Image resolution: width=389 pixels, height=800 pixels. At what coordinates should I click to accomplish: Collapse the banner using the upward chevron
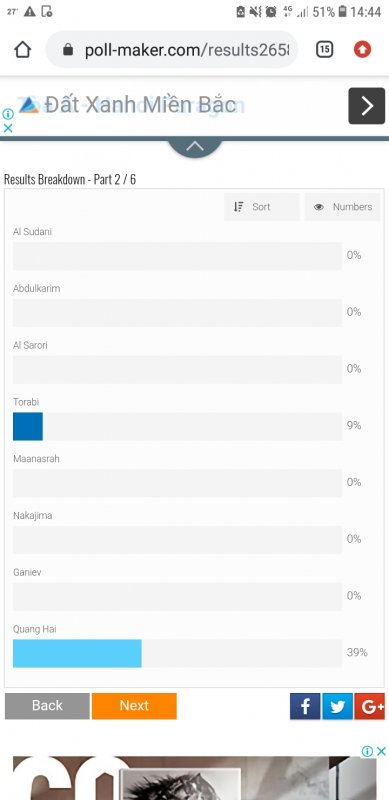point(195,147)
